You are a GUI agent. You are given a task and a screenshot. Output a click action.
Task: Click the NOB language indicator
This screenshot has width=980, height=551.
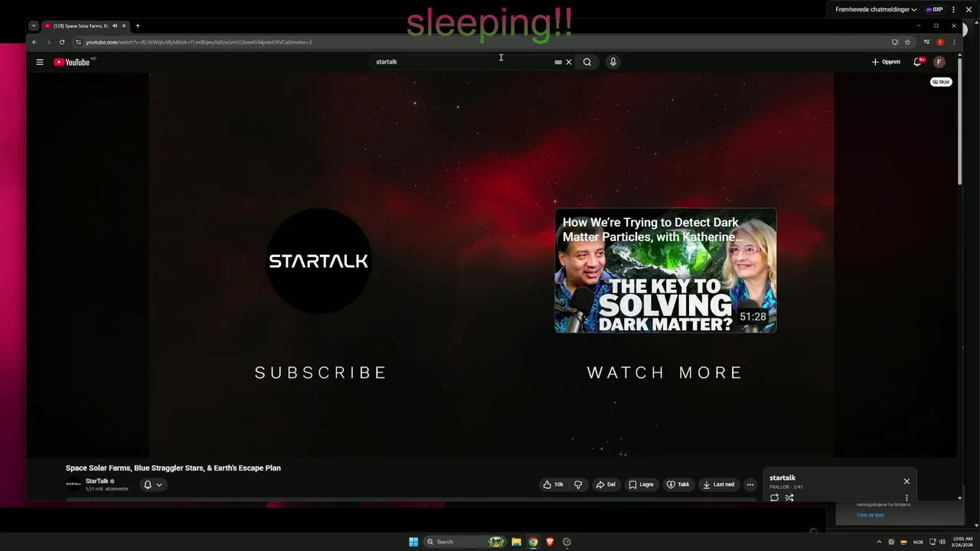pyautogui.click(x=918, y=542)
